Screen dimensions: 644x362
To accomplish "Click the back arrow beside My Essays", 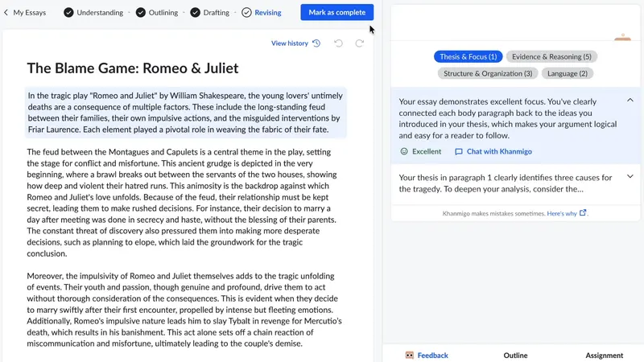I will (6, 13).
